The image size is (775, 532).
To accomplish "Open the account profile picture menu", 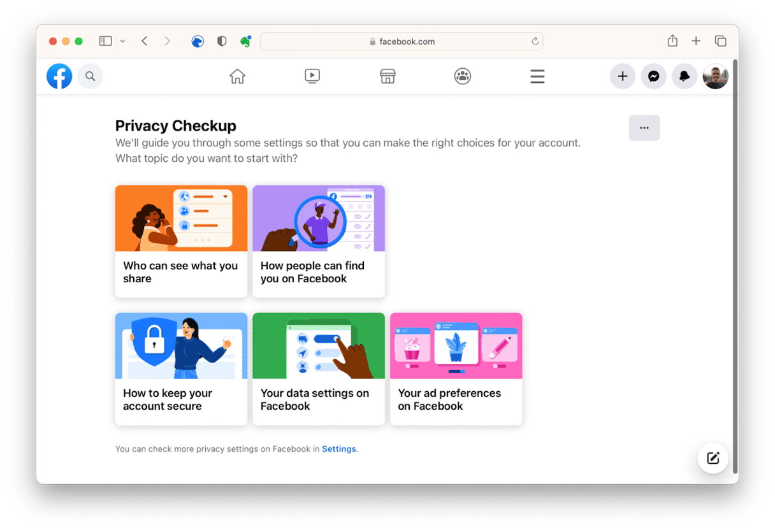I will (715, 76).
